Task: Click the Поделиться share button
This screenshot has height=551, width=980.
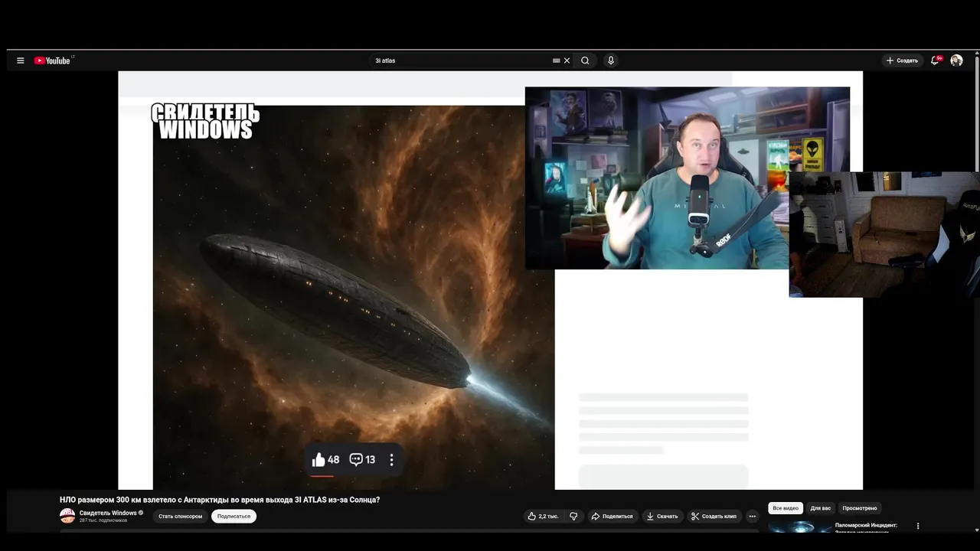Action: tap(612, 517)
